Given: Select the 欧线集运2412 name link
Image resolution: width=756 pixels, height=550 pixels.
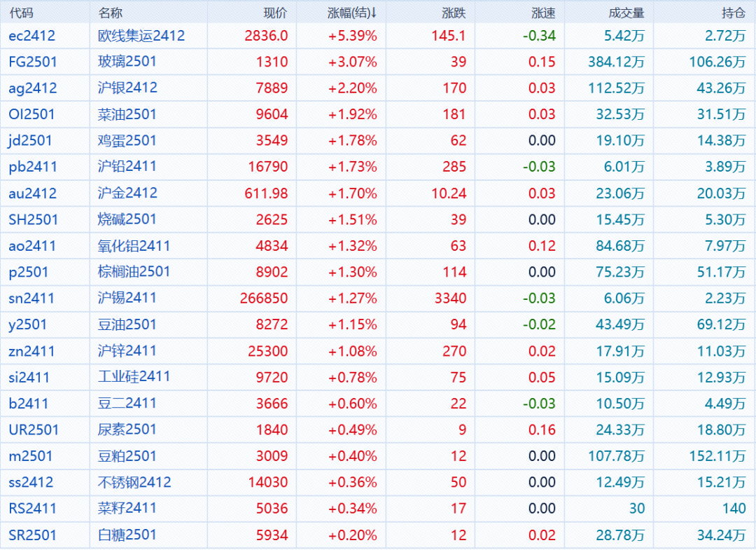Looking at the screenshot, I should [141, 36].
